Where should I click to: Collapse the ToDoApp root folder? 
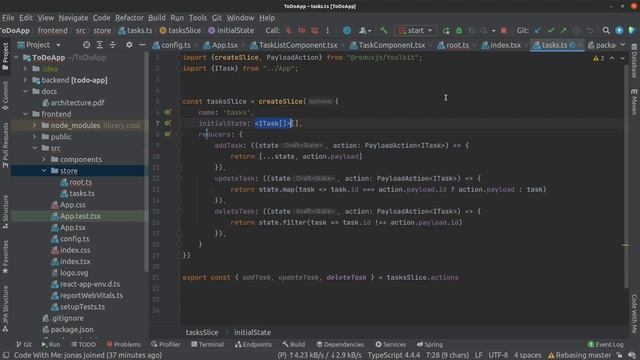pyautogui.click(x=16, y=58)
